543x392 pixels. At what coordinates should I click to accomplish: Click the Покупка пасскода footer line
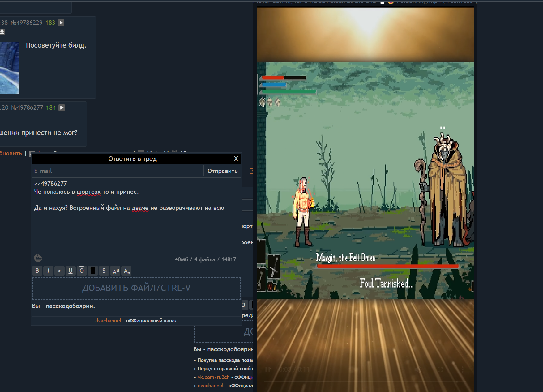coord(225,360)
